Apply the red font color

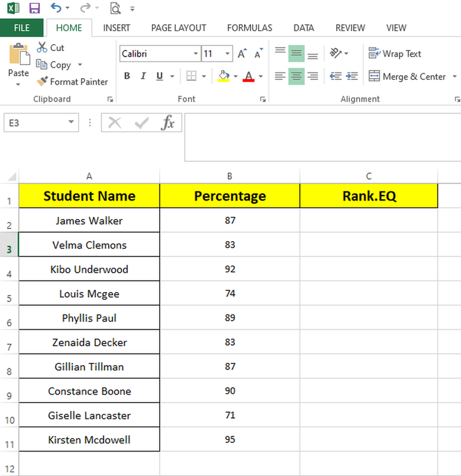click(248, 76)
